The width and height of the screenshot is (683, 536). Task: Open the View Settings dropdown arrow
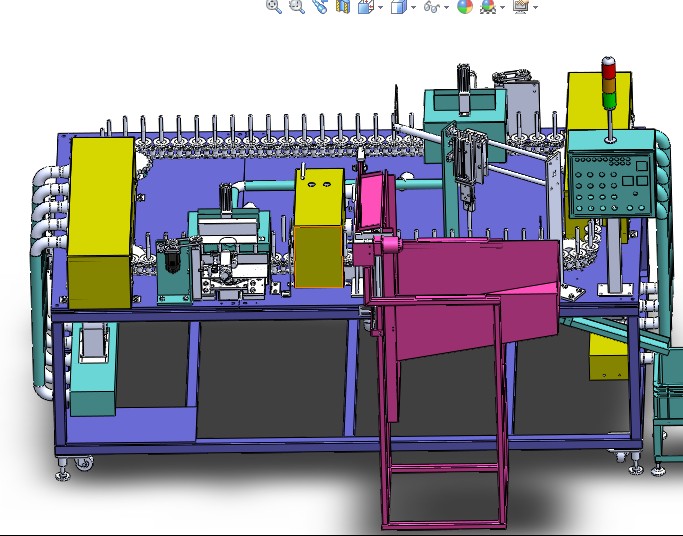tap(535, 7)
